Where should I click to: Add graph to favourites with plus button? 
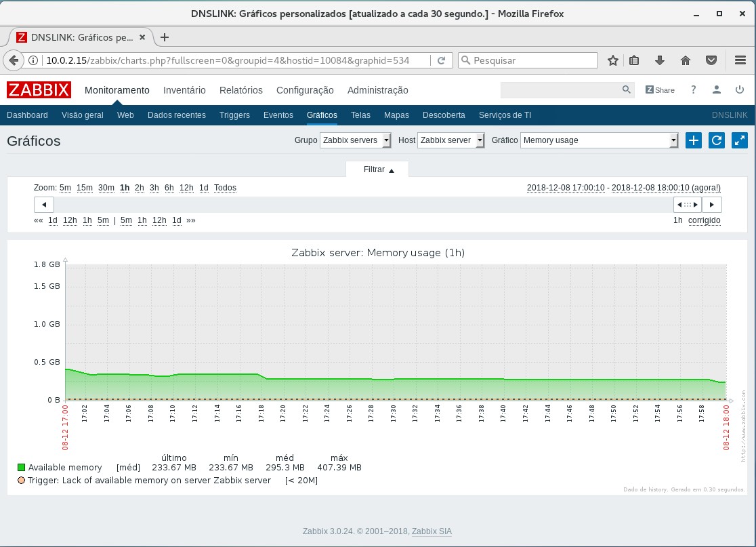pyautogui.click(x=693, y=140)
